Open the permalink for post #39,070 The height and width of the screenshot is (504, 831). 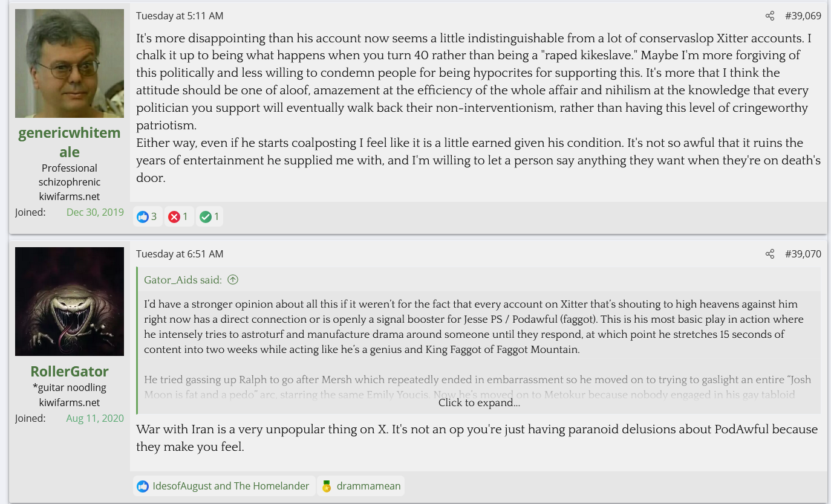tap(803, 254)
